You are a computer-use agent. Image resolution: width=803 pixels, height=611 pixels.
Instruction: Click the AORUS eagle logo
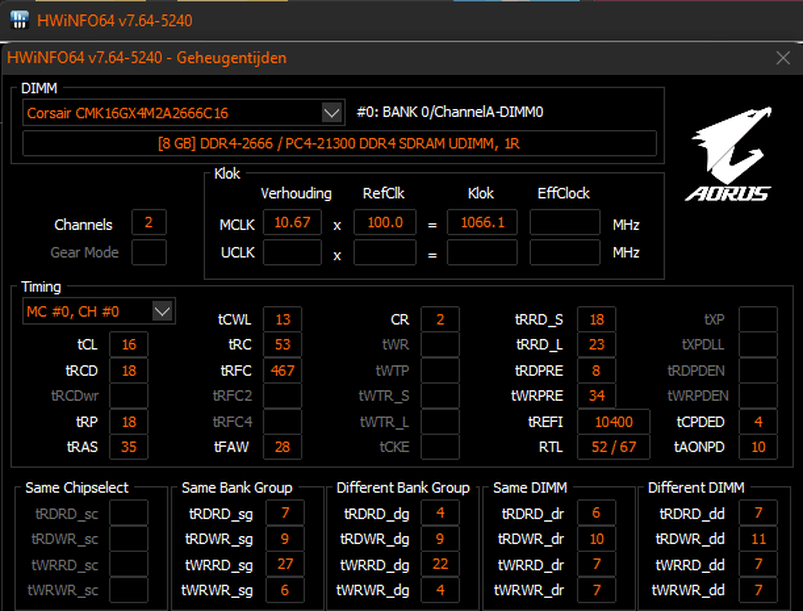[729, 154]
